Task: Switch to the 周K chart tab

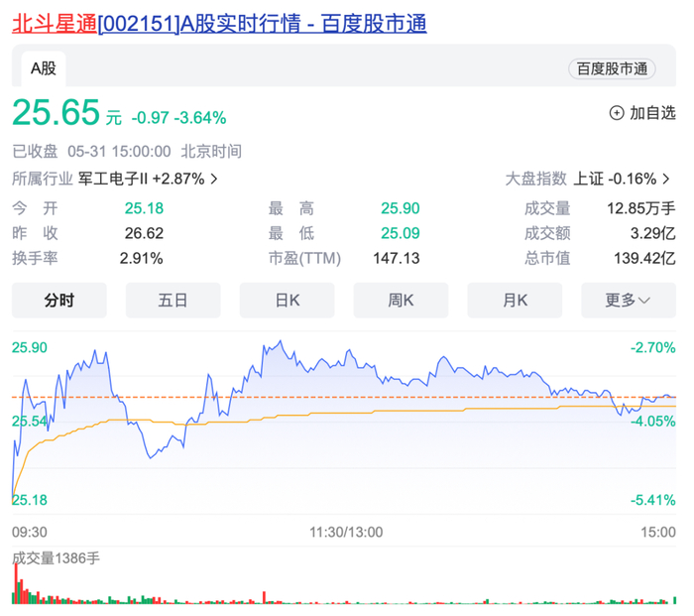Action: point(401,301)
